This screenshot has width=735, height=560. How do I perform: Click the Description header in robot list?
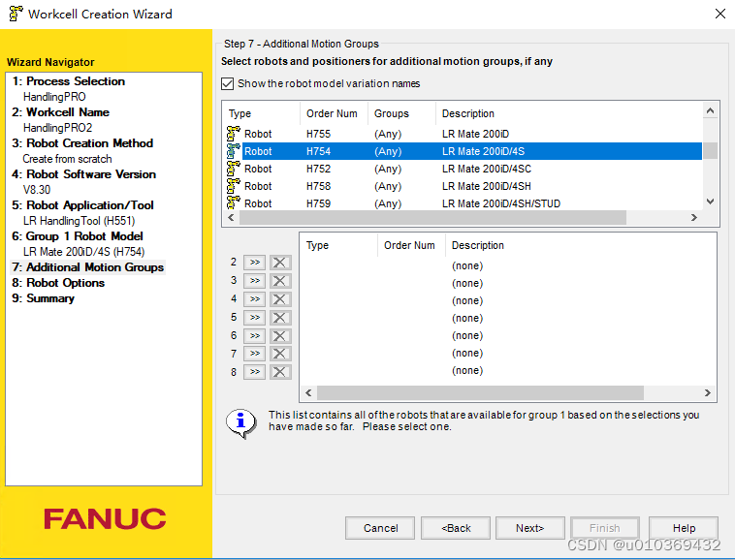(569, 113)
